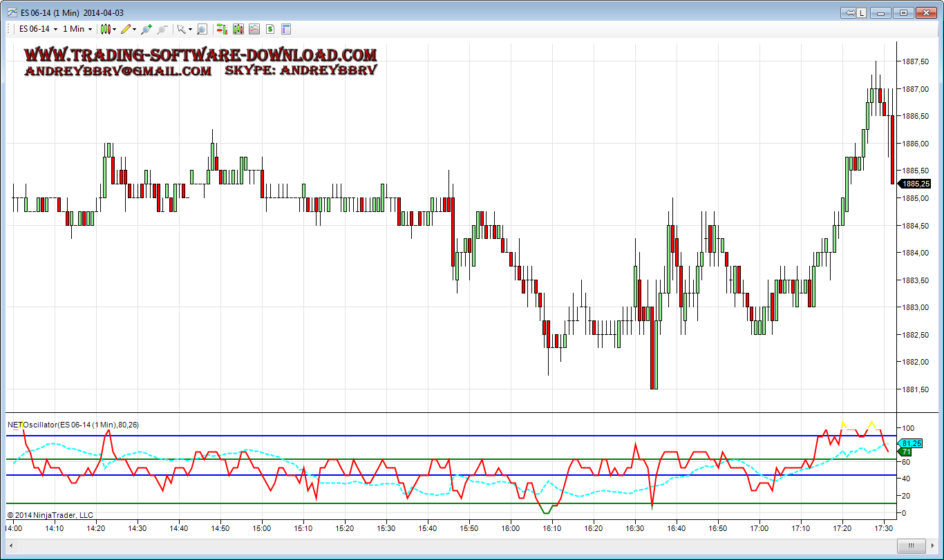Screen dimensions: 944x560
Task: Click the zoom out magnifier icon
Action: pos(162,29)
